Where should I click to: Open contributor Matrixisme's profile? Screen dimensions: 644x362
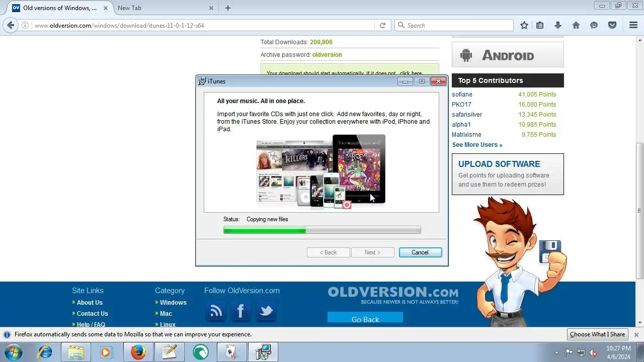pyautogui.click(x=466, y=135)
